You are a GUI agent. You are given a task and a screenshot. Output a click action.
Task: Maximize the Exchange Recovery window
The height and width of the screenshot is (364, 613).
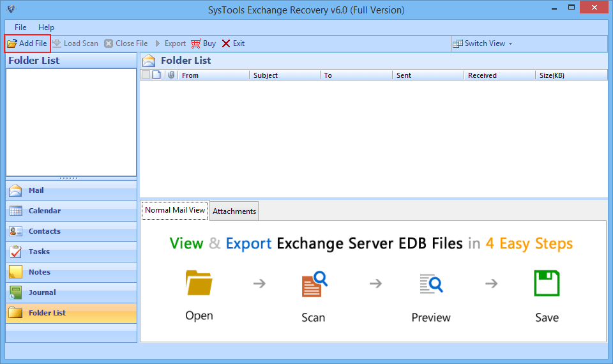(x=571, y=8)
